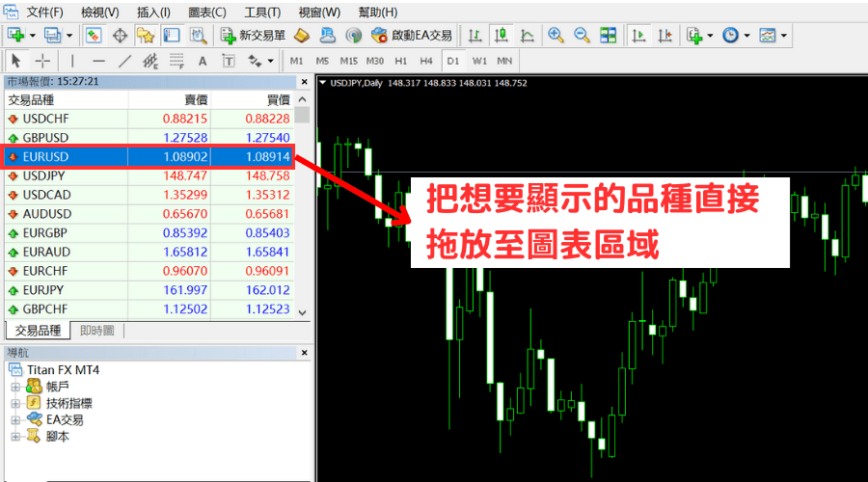Select the D1 timeframe button
Image resolution: width=868 pixels, height=482 pixels.
(x=453, y=61)
